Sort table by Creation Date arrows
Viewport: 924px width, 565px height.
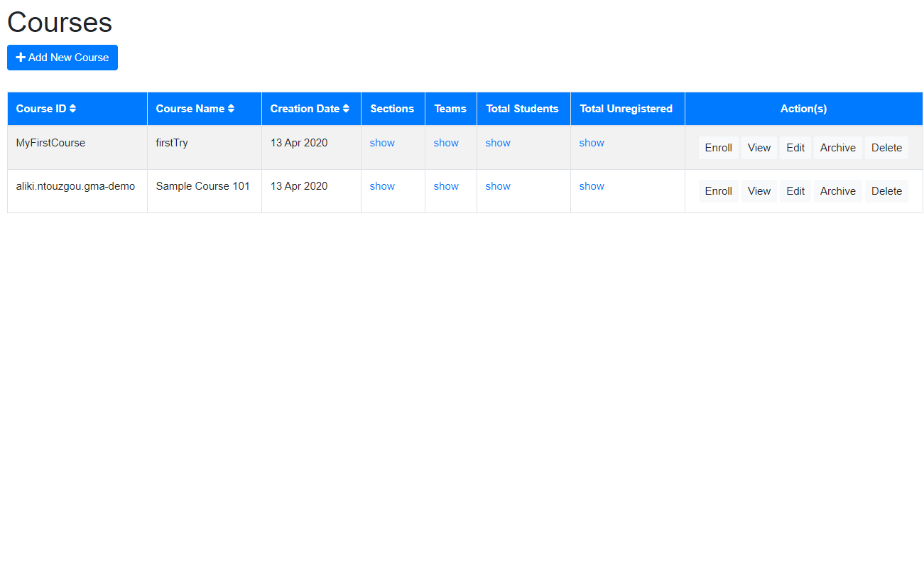346,109
